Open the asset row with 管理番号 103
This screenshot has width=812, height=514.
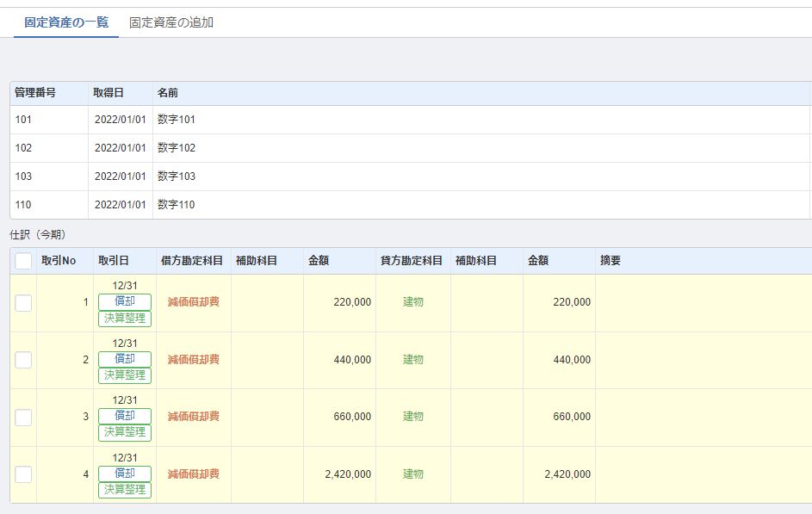point(411,176)
